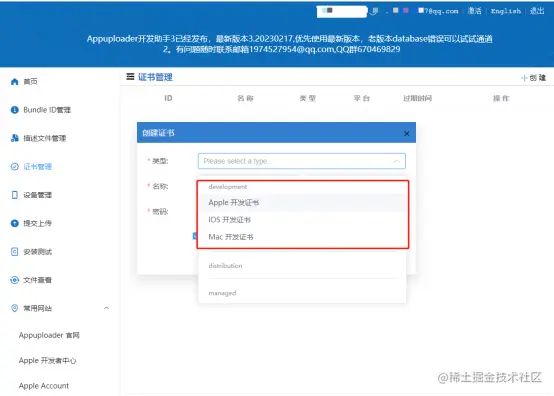Click the 平台 column header
Viewport: 554px width, 396px height.
(361, 98)
